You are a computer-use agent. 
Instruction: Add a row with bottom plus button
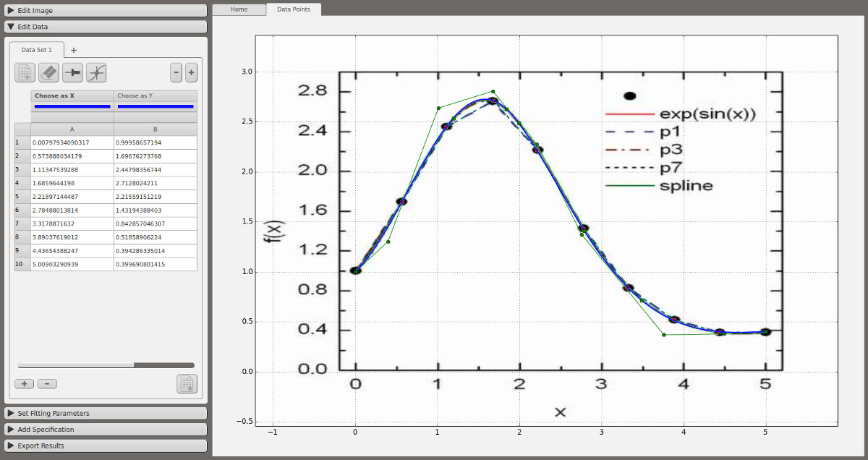click(x=24, y=384)
